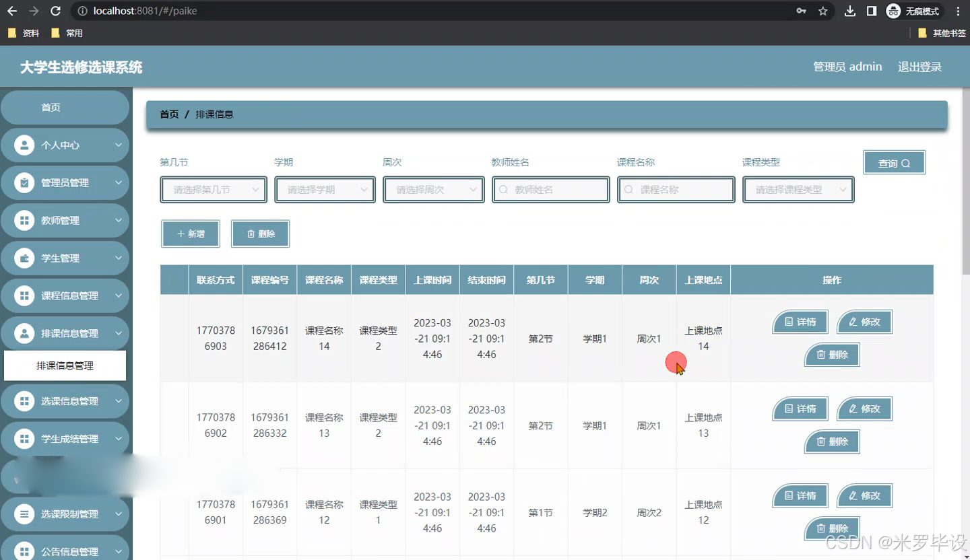Open the 请选择学期 dropdown
970x560 pixels.
(x=325, y=190)
